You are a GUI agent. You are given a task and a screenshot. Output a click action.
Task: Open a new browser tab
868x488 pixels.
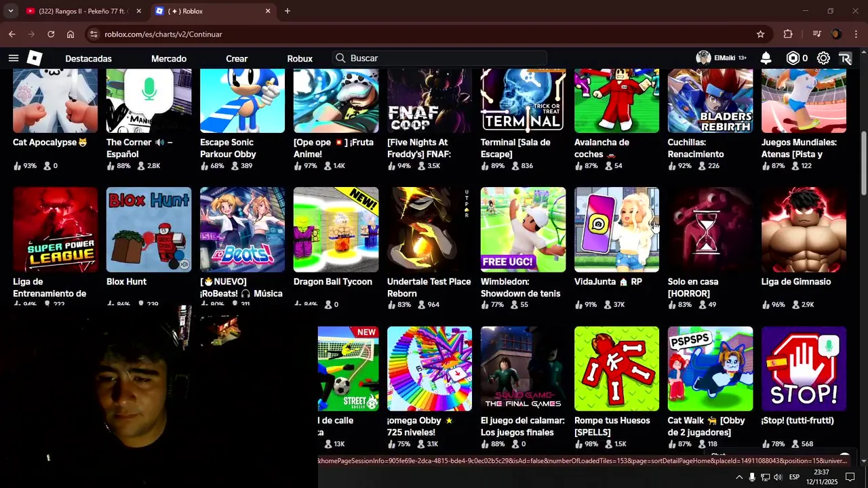[x=288, y=11]
